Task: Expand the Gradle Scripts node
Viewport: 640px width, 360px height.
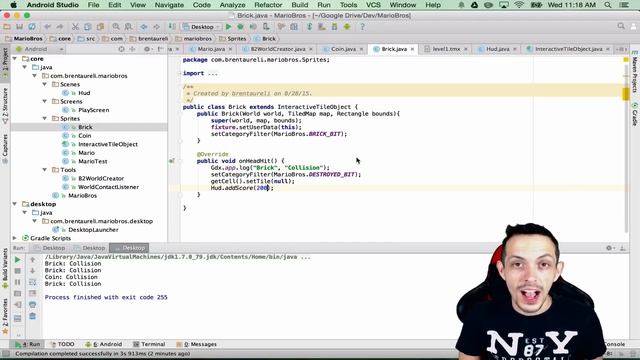Action: tap(15, 238)
